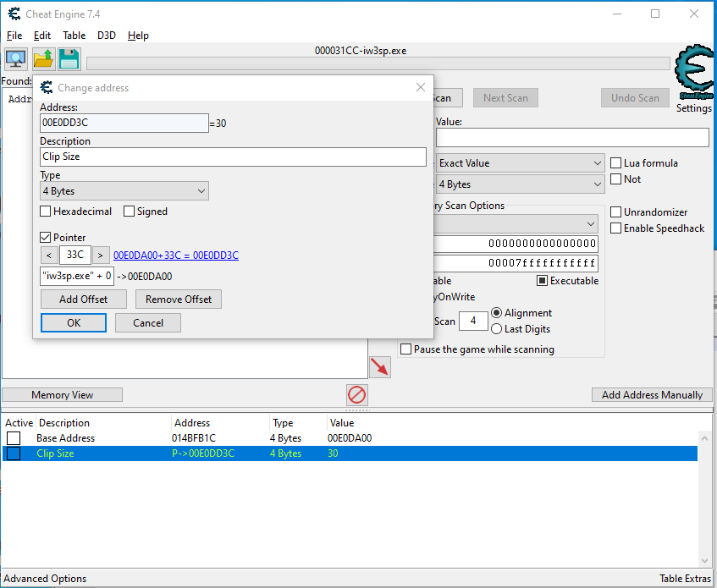Open the D3D menu
This screenshot has height=588, width=717.
[x=107, y=36]
